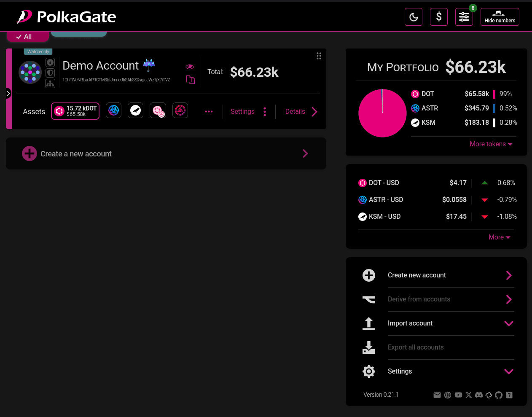Copy the Demo Account address
This screenshot has width=532, height=417.
(191, 80)
